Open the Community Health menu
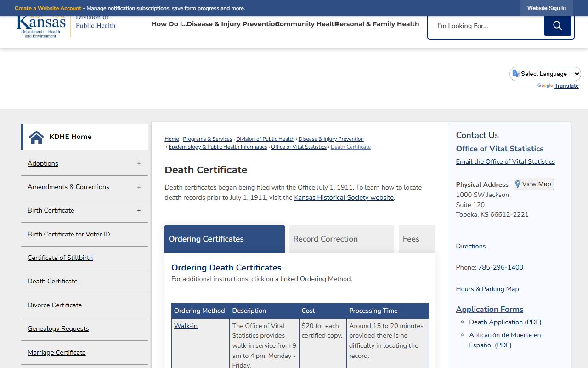The height and width of the screenshot is (368, 588). click(x=306, y=24)
